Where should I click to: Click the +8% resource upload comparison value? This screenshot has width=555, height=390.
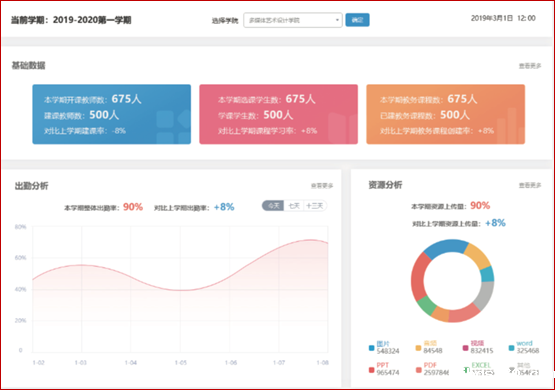point(495,223)
